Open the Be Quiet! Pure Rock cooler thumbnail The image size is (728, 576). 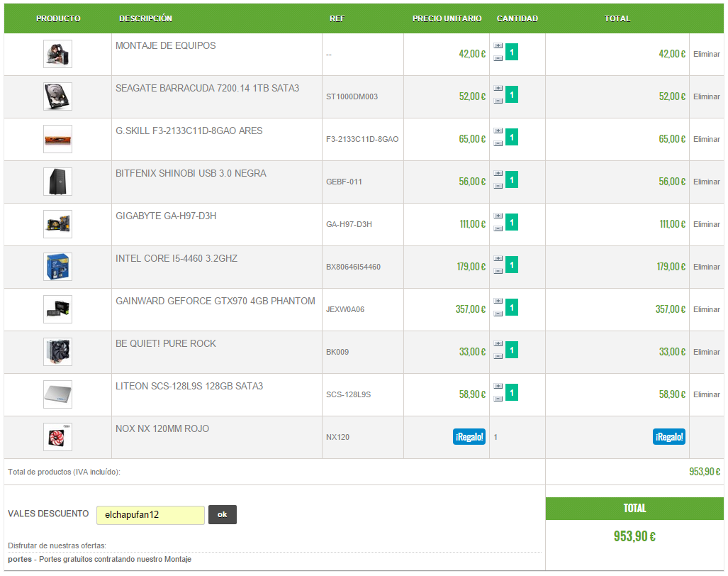click(x=57, y=352)
